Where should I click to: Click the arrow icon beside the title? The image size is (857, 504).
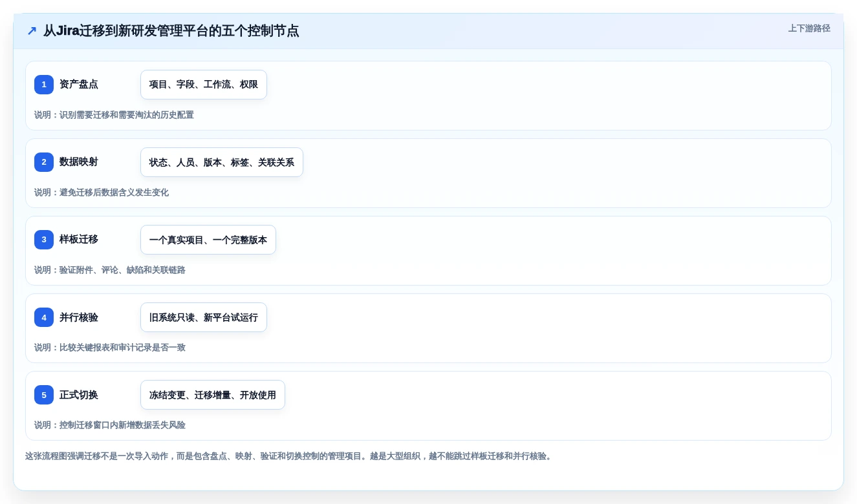[x=32, y=31]
